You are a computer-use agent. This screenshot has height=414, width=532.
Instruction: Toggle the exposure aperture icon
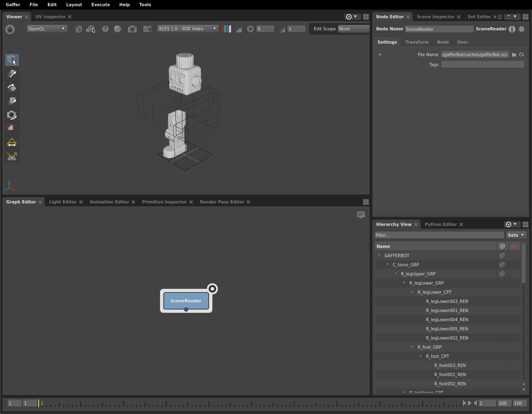(x=250, y=29)
